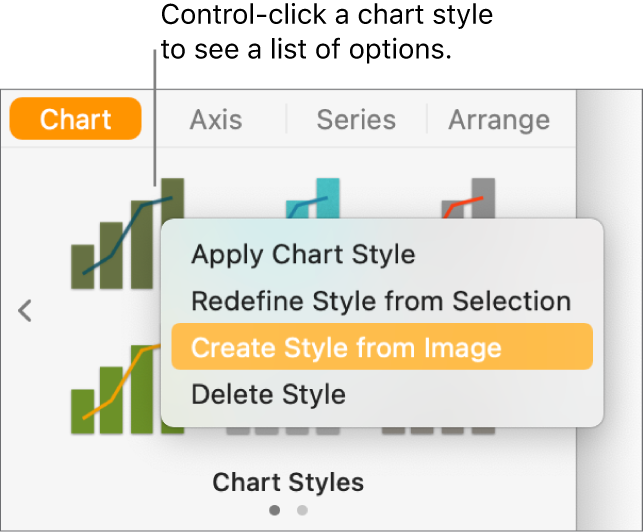This screenshot has height=532, width=644.
Task: Choose the bottom-right gray chart style thumbnail
Action: coord(440,430)
